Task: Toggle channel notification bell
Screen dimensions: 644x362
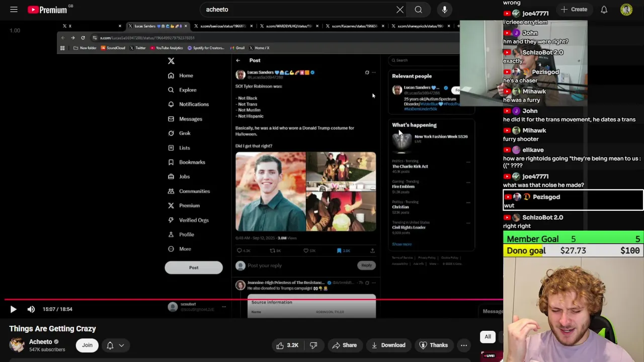Action: tap(110, 345)
